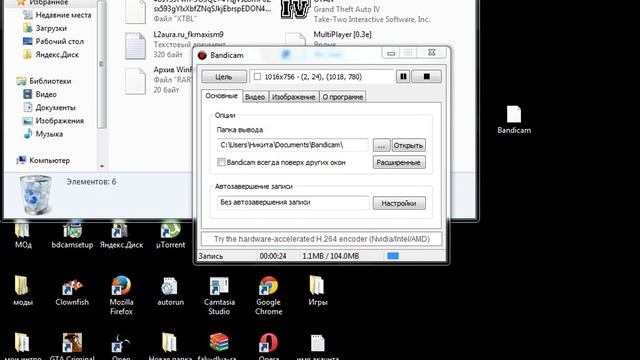Select Недавние места in Explorer sidebar

pyautogui.click(x=57, y=15)
